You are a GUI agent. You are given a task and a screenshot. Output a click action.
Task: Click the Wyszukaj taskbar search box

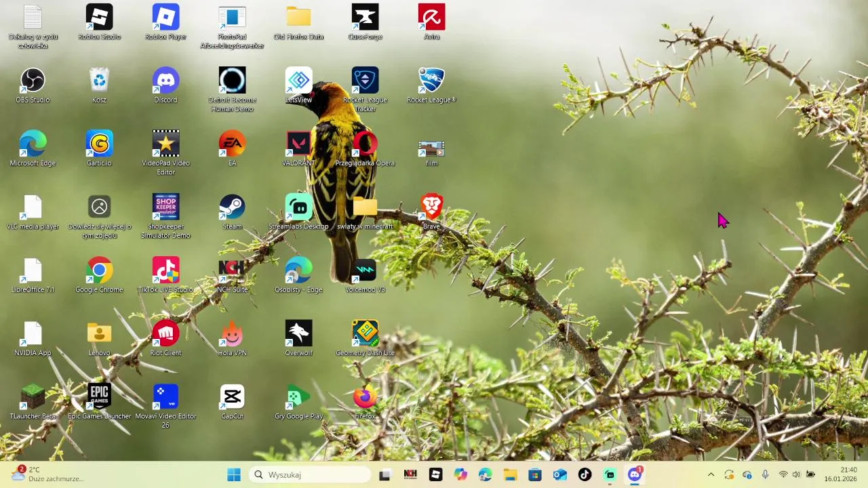click(310, 474)
